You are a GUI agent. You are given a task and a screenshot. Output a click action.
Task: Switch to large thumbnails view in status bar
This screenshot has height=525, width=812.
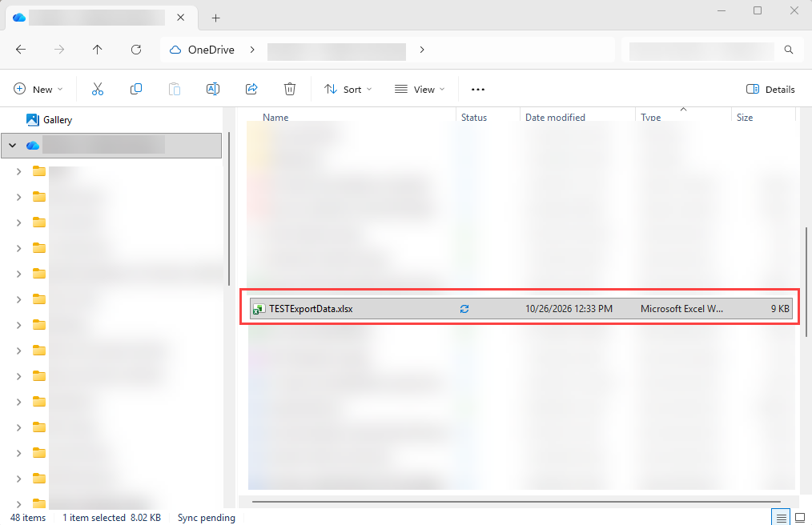[x=800, y=517]
